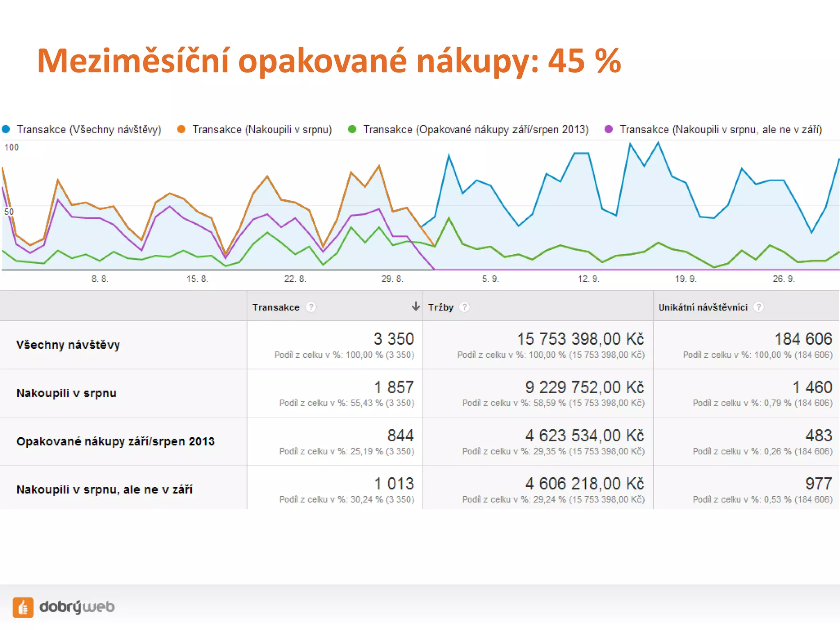Image resolution: width=840 pixels, height=630 pixels.
Task: Click the 29,35 % revenue share text
Action: point(554,452)
